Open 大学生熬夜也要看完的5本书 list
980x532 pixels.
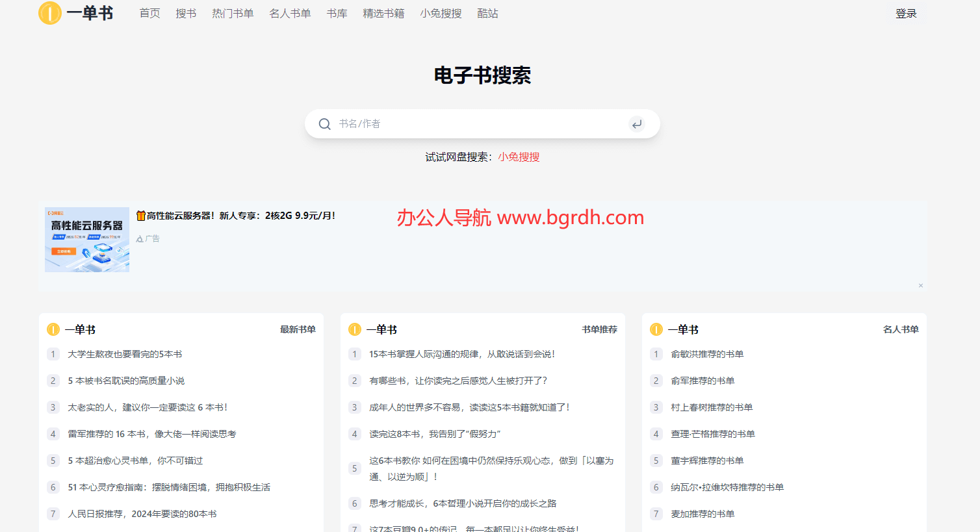[125, 355]
